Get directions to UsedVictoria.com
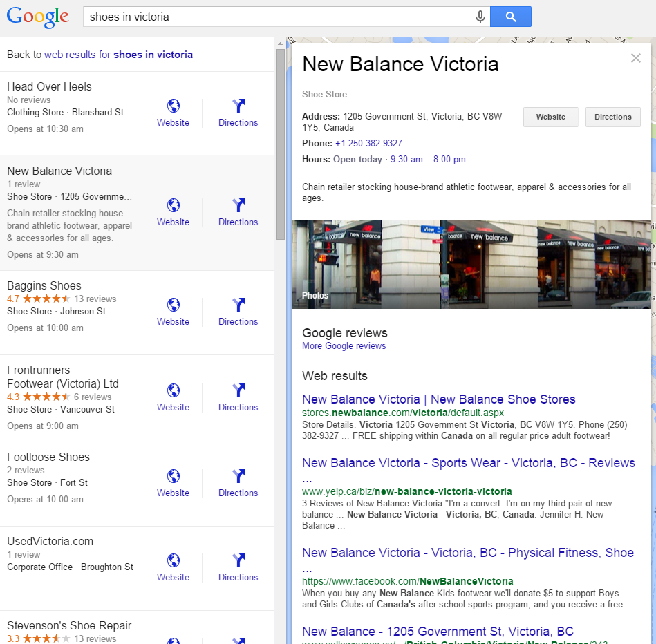 [238, 561]
